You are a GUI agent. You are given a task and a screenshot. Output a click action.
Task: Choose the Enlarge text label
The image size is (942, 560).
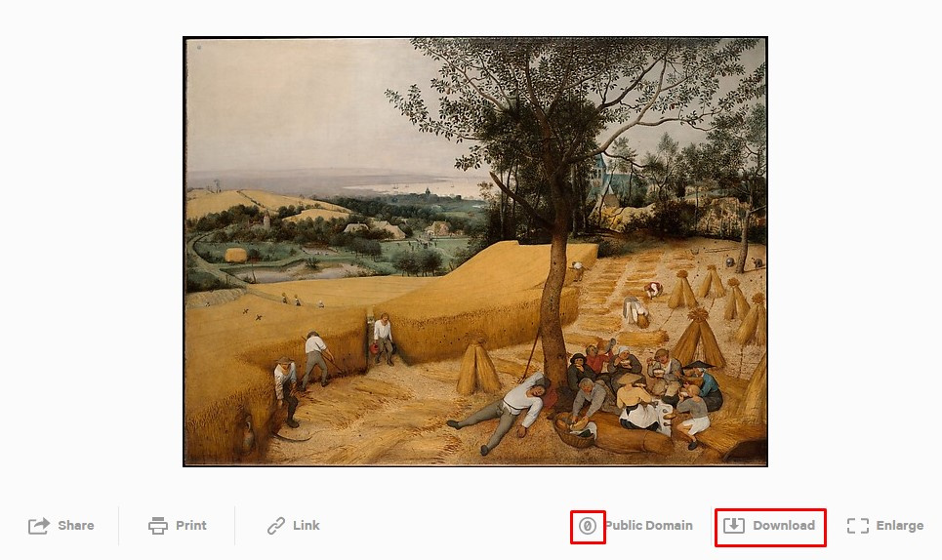pos(900,526)
